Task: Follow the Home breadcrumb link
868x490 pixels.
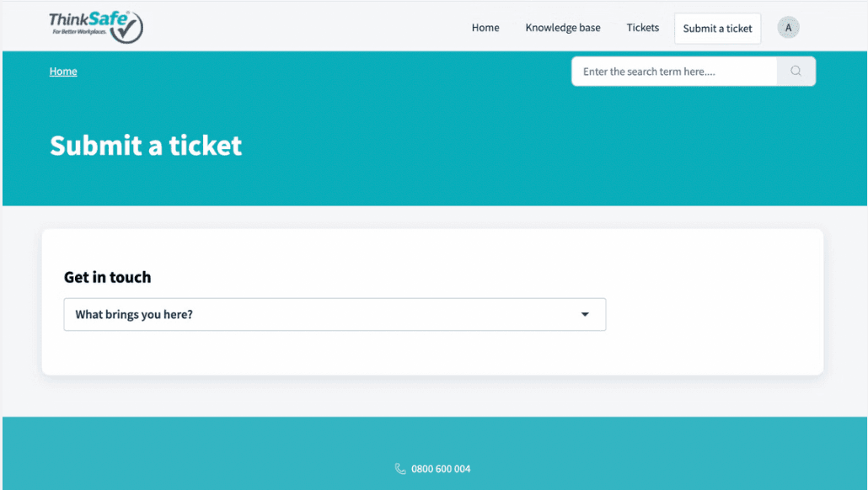Action: click(x=63, y=71)
